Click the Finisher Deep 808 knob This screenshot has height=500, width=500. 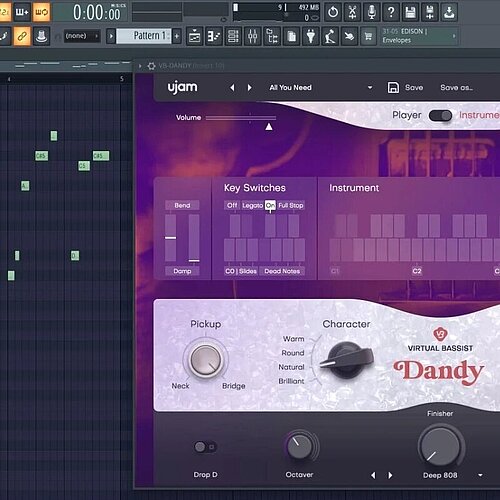click(440, 447)
